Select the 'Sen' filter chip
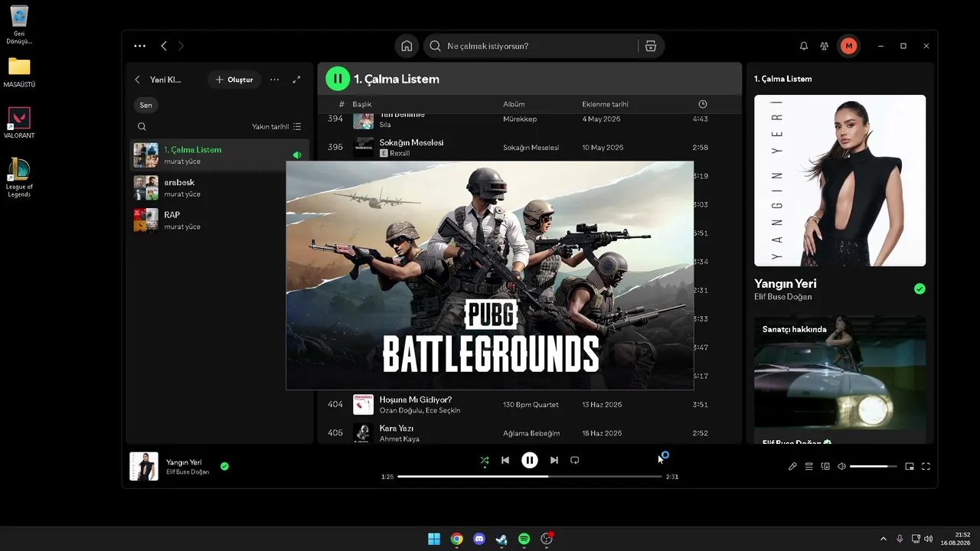Screen dimensions: 980x551 tap(145, 105)
